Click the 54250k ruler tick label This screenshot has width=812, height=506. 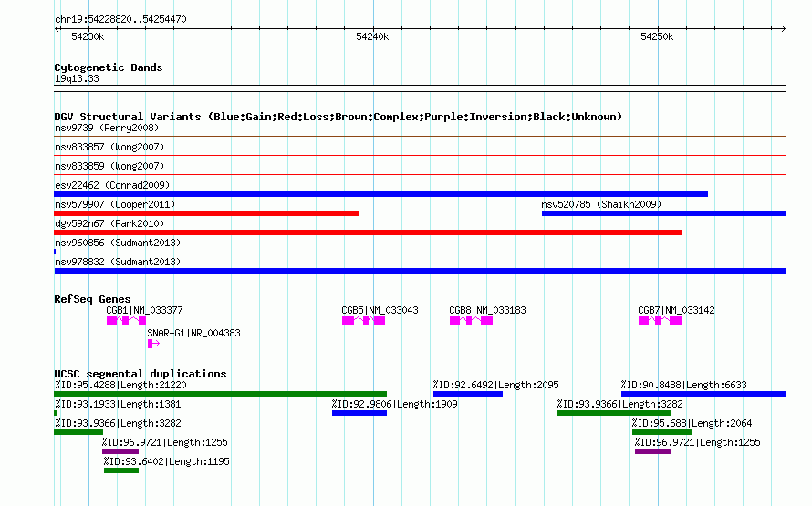[x=657, y=36]
